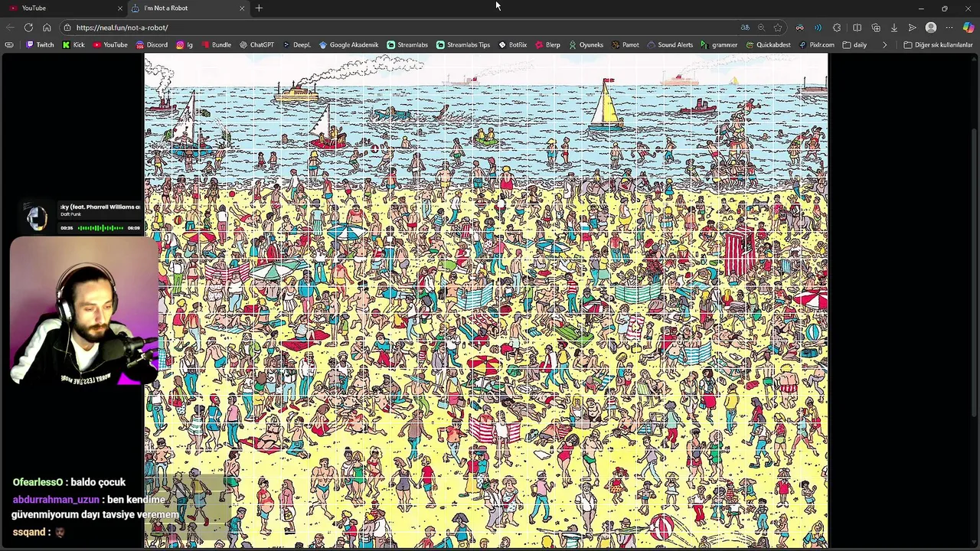Open the Discord bookmark
Viewport: 980px width, 551px height.
click(x=152, y=45)
